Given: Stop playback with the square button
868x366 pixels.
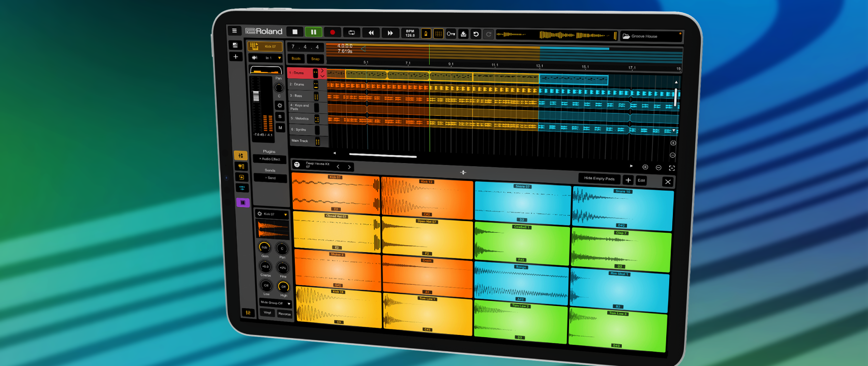Looking at the screenshot, I should pos(294,32).
